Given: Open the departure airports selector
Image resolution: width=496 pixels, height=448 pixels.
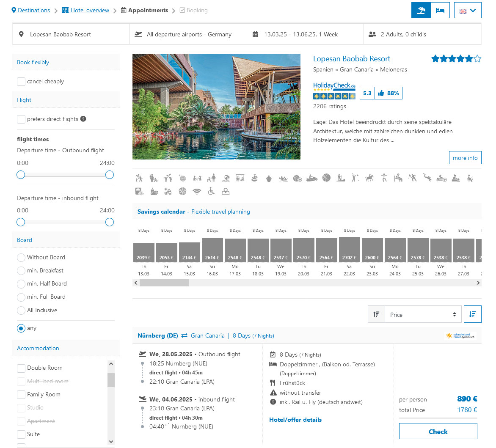Looking at the screenshot, I should [188, 34].
